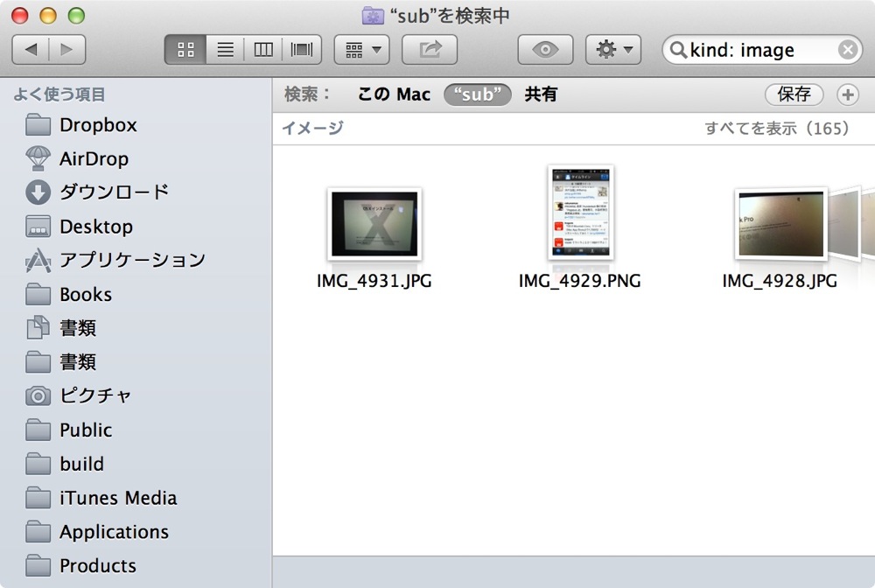Open the gear Action menu

tap(613, 50)
